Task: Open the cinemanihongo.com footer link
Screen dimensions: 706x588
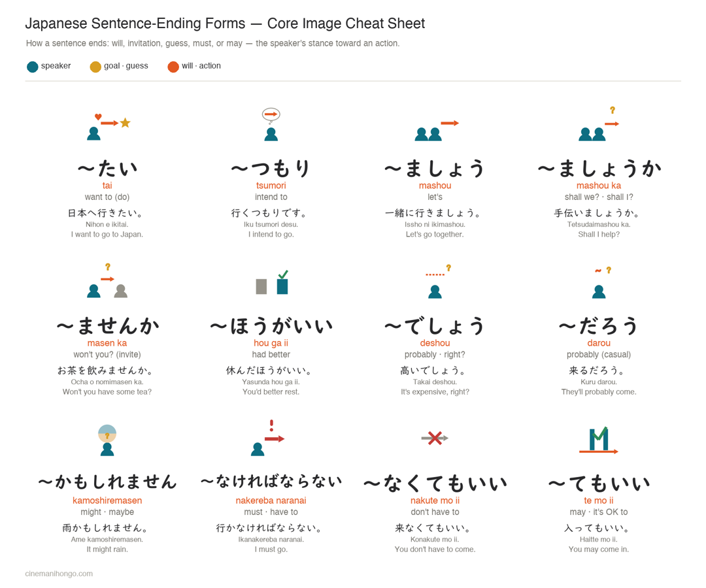Action: coord(59,574)
